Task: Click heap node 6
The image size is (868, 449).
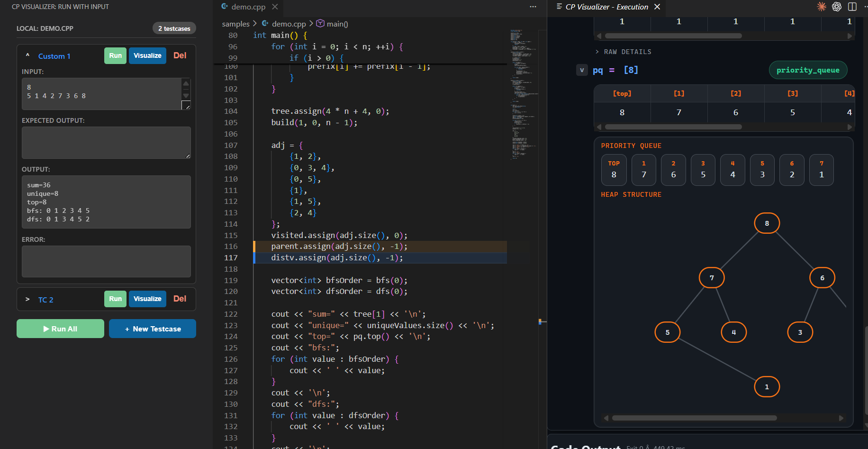Action: tap(822, 278)
